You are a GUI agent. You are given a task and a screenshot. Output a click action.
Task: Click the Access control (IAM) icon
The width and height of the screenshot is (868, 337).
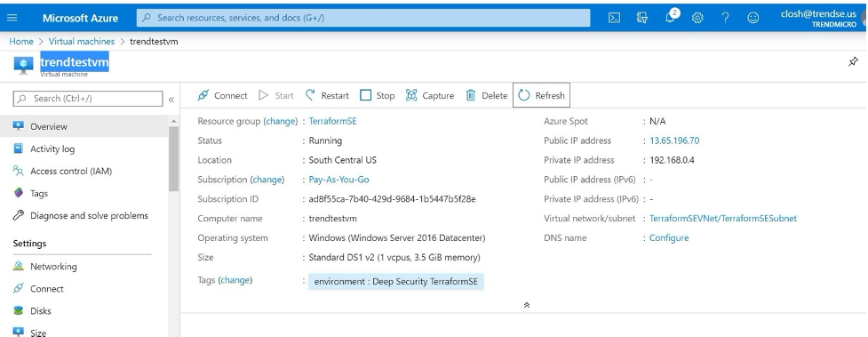(x=19, y=171)
